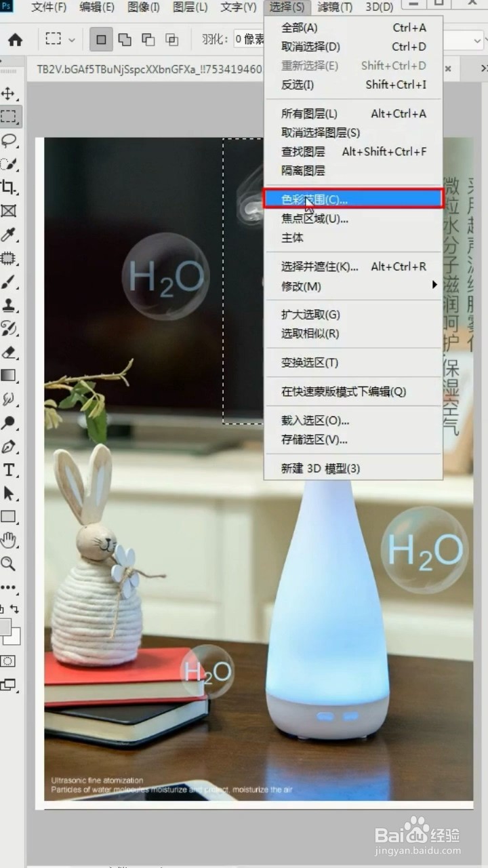
Task: Choose 在快速蒙版模式下编辑(Q)
Action: click(353, 392)
